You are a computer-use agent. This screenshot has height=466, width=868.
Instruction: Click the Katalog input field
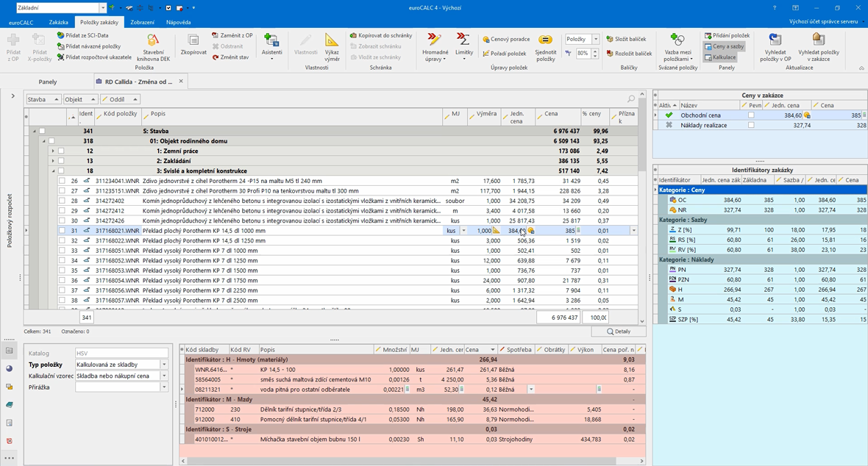[x=121, y=354]
